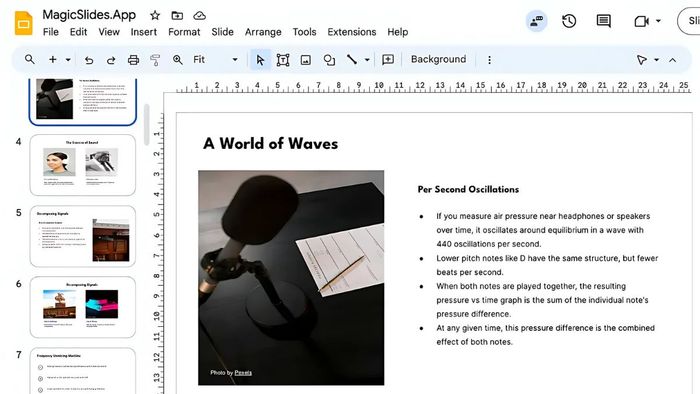The width and height of the screenshot is (700, 394).
Task: Open the Edit menu
Action: click(78, 32)
